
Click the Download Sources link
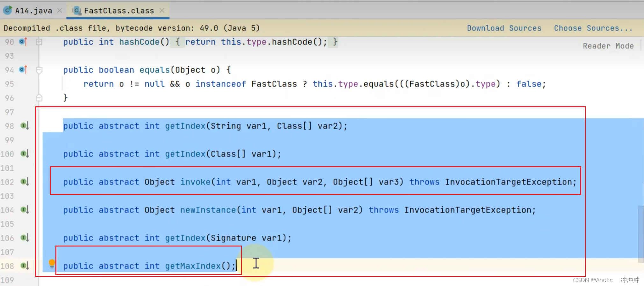[504, 28]
